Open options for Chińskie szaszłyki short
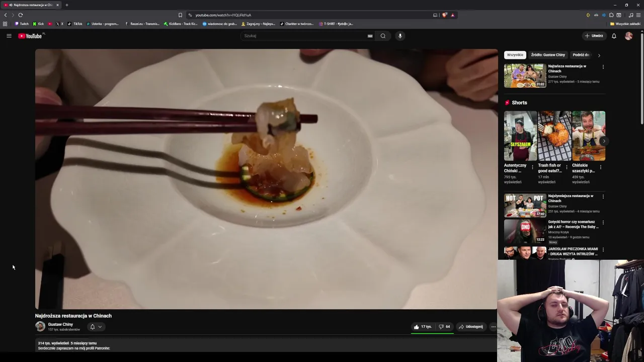 pyautogui.click(x=600, y=167)
